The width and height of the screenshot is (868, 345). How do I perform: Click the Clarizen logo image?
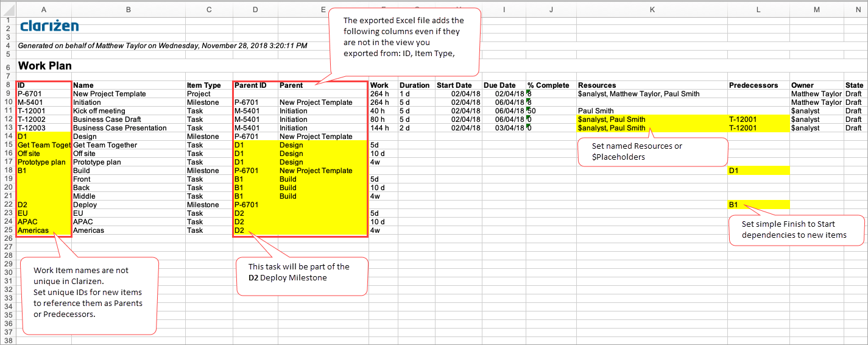49,26
